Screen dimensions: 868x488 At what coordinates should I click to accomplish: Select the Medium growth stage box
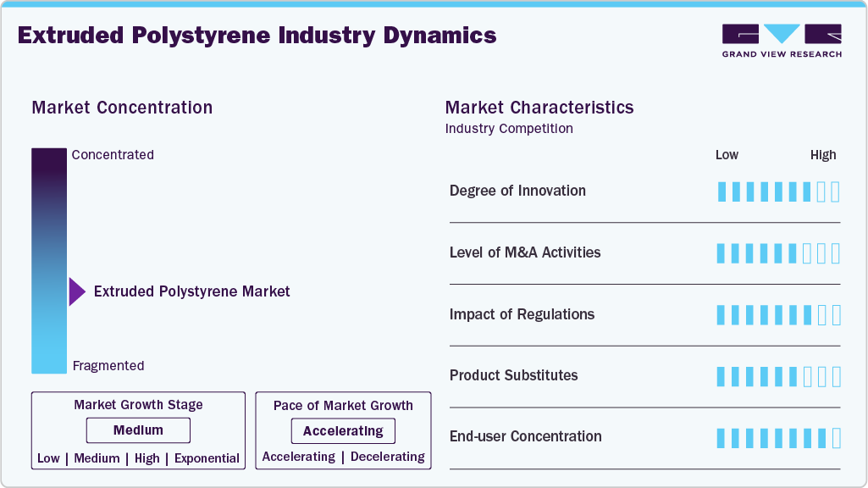coord(138,430)
